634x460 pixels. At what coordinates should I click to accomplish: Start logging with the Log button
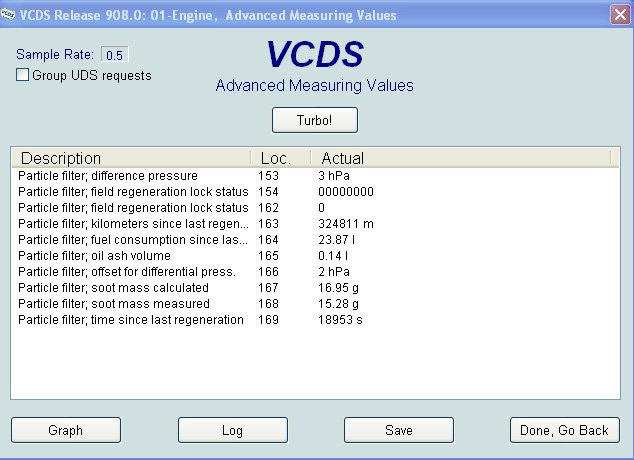coord(232,430)
